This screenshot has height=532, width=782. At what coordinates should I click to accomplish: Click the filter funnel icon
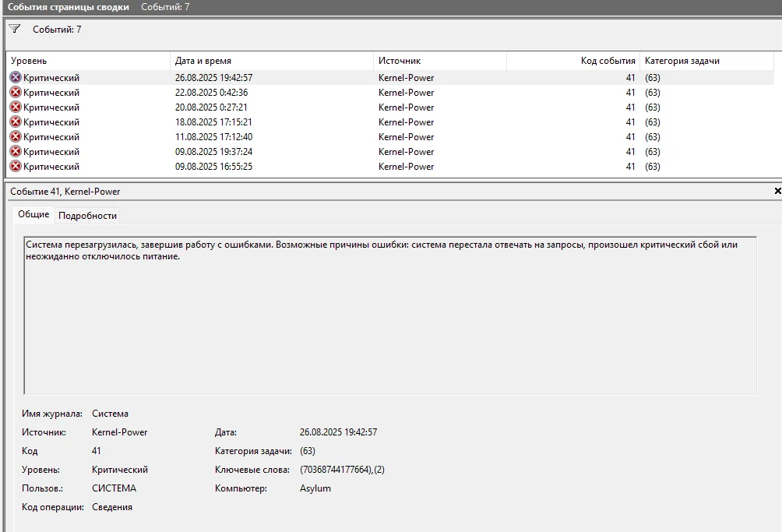(x=14, y=29)
